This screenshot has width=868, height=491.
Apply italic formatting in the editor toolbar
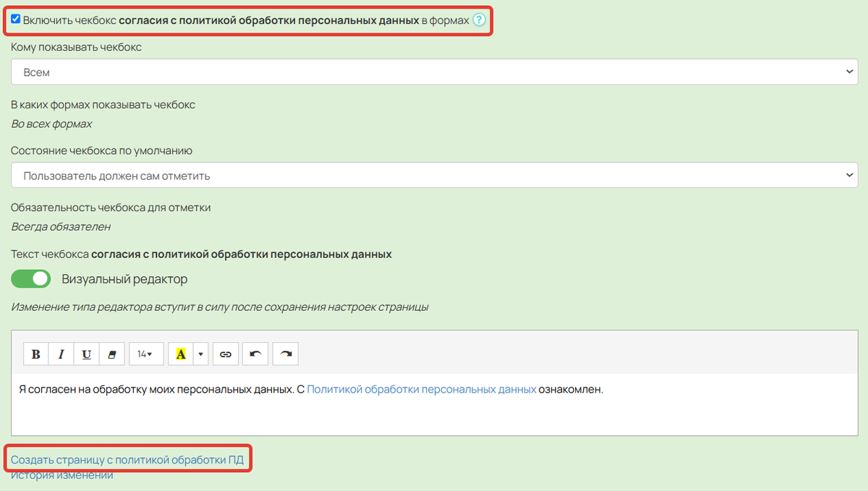[x=61, y=354]
